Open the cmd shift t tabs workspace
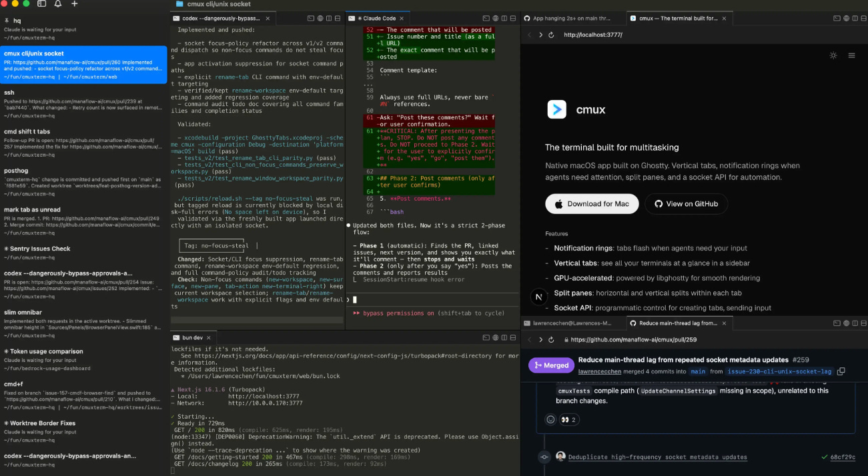The height and width of the screenshot is (476, 868). 83,143
